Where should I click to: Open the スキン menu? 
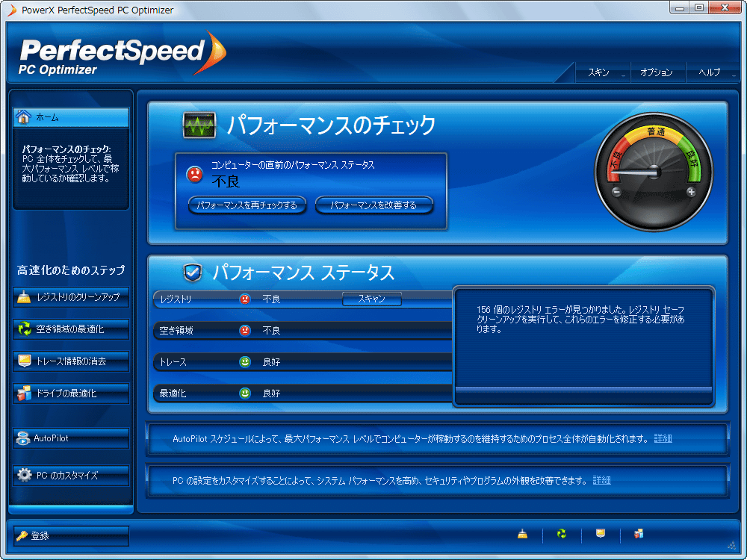603,72
